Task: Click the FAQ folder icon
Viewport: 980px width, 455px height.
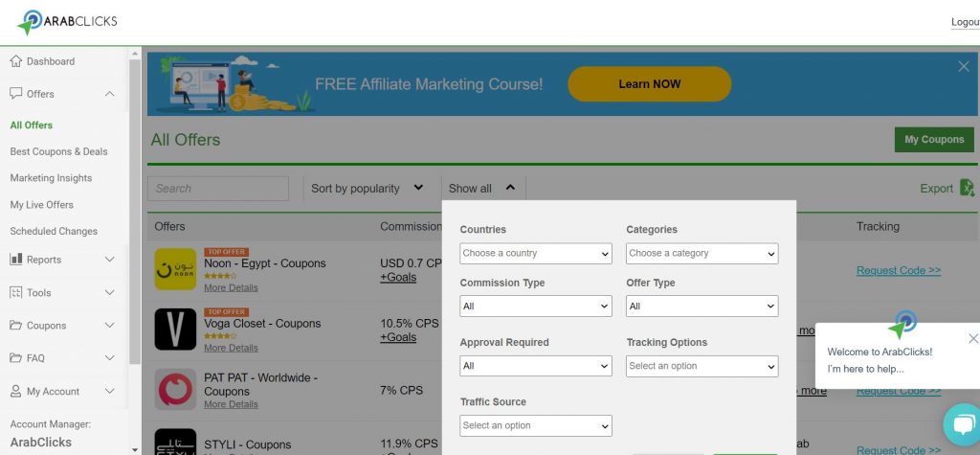Action: tap(15, 358)
